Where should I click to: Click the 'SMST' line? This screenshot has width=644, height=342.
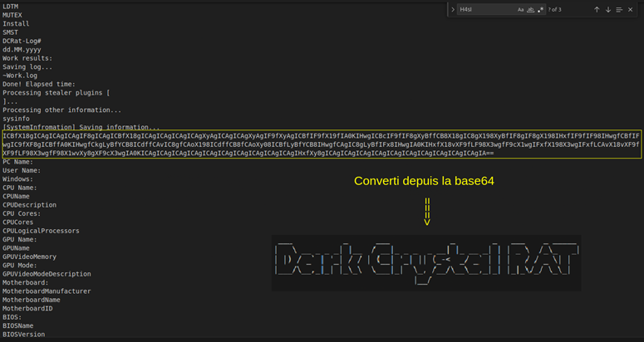10,32
